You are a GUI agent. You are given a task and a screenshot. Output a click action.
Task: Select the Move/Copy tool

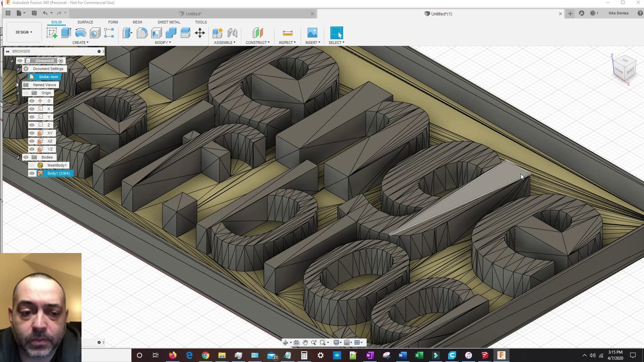click(200, 33)
